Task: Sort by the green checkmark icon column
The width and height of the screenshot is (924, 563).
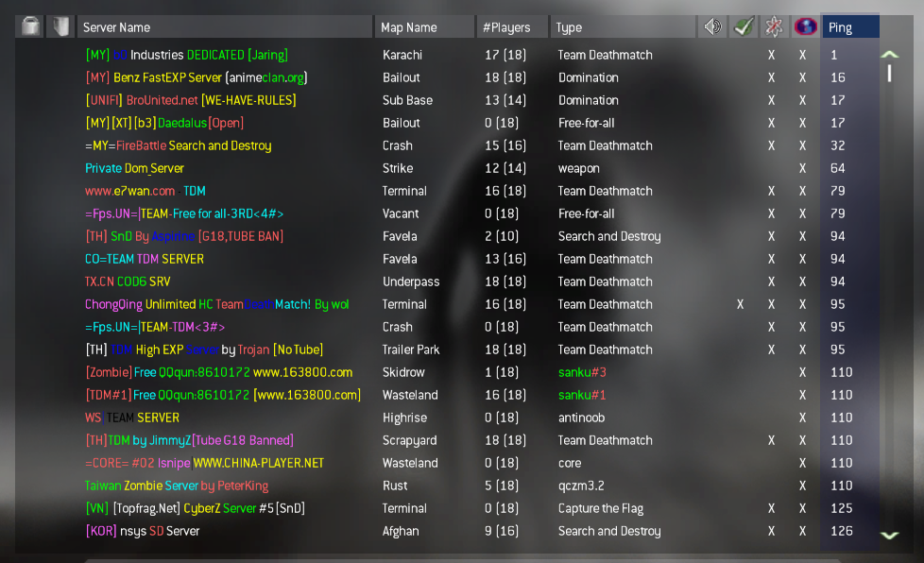Action: click(744, 26)
